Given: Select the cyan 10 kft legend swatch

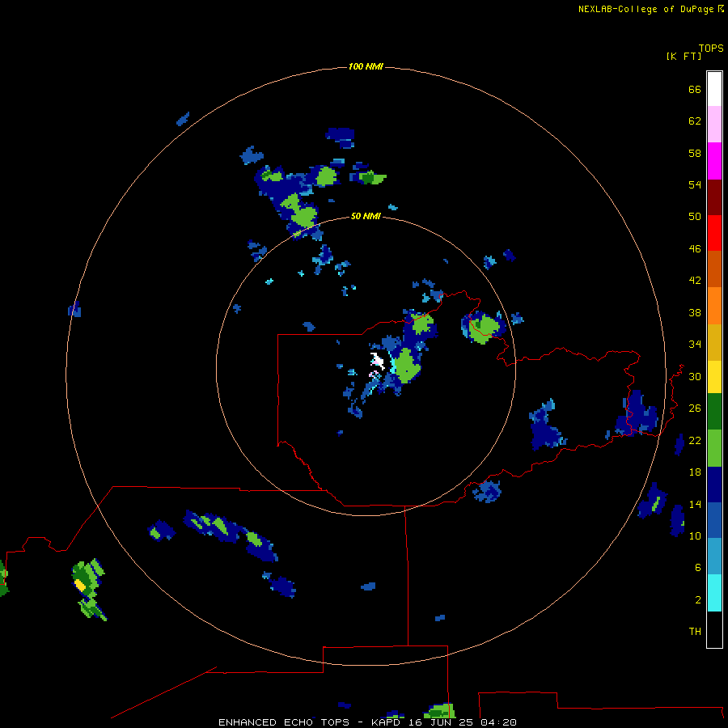Looking at the screenshot, I should (x=714, y=593).
